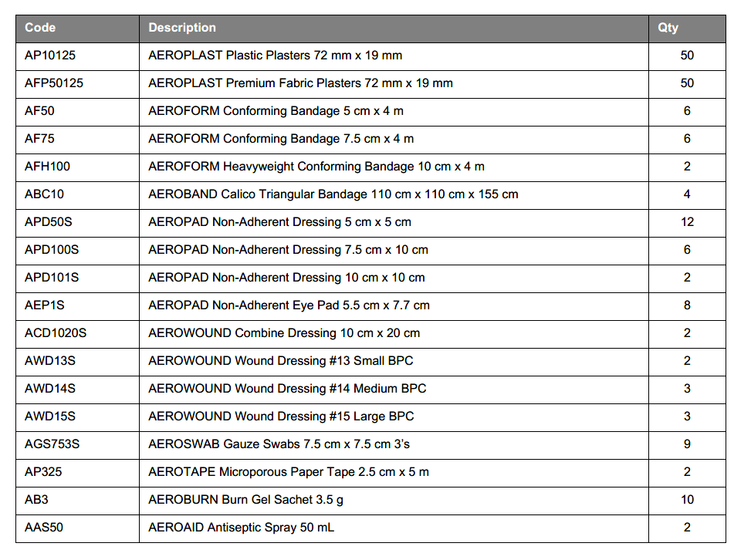The image size is (751, 560).
Task: Click quantity 9 in AGS753S row
Action: coord(687,444)
